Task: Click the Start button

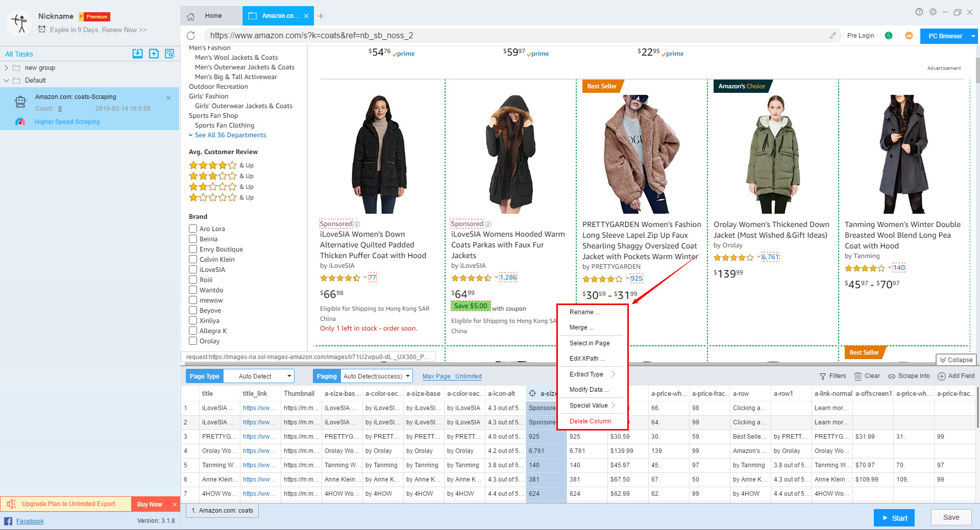Action: click(x=894, y=518)
